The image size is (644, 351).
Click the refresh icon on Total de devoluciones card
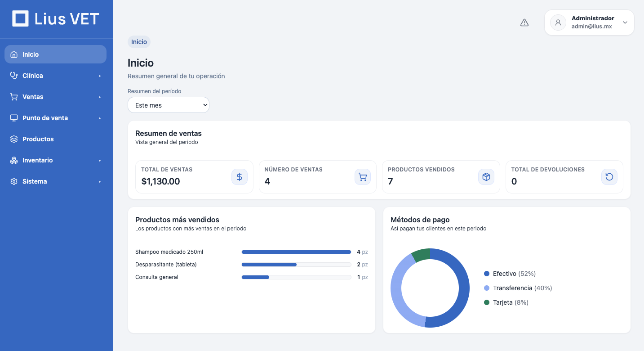point(609,177)
